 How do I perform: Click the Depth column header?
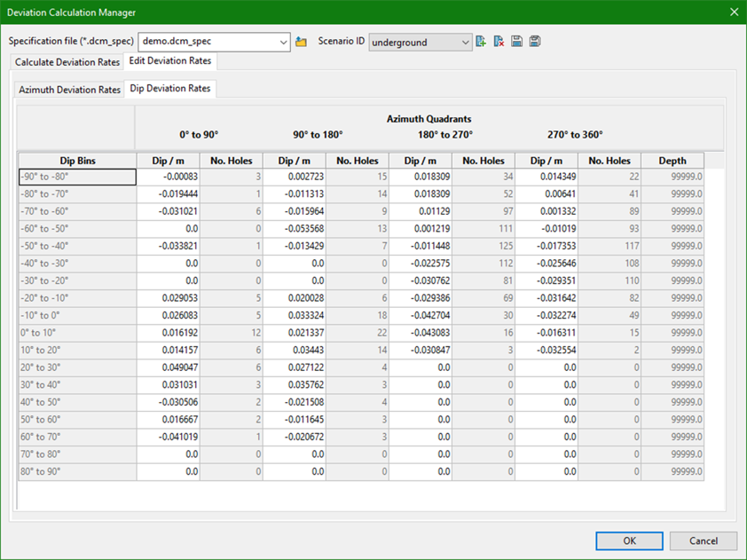tap(672, 161)
